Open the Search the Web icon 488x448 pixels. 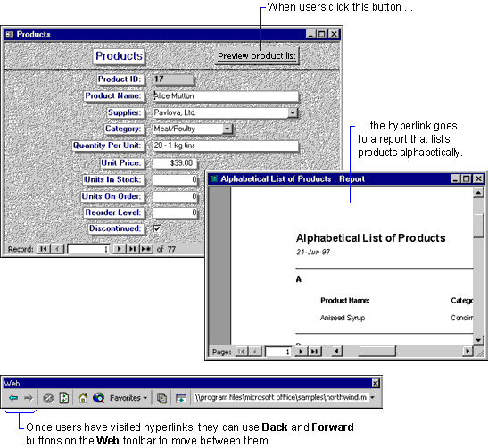click(99, 398)
